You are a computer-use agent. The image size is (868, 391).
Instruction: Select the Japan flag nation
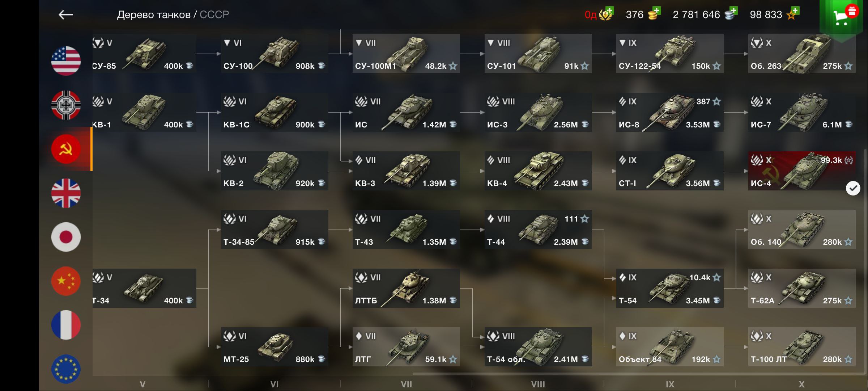tap(66, 237)
